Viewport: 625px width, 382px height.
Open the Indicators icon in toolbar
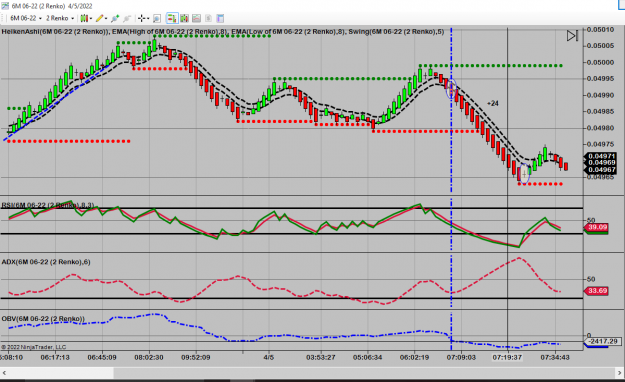(x=196, y=18)
